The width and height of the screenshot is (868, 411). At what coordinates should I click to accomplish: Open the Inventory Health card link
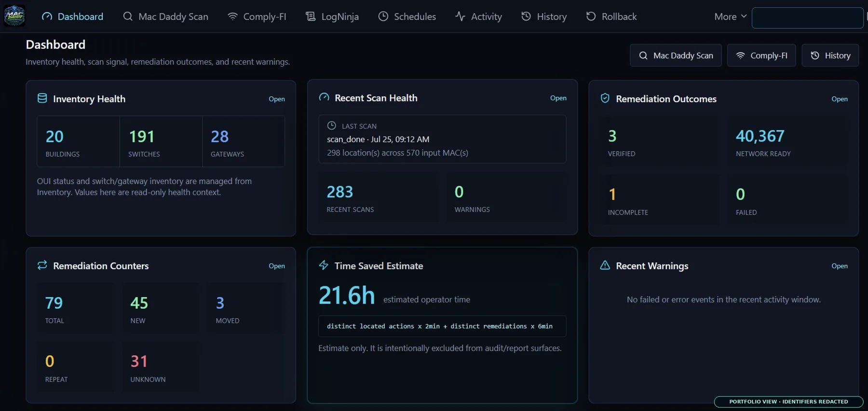pyautogui.click(x=277, y=99)
